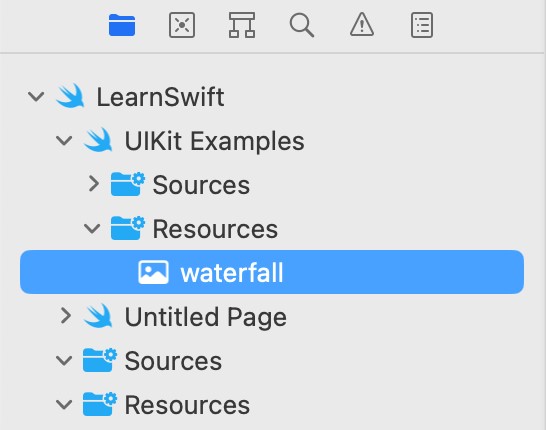Select the UIKit Examples page label
This screenshot has width=546, height=430.
pyautogui.click(x=214, y=141)
